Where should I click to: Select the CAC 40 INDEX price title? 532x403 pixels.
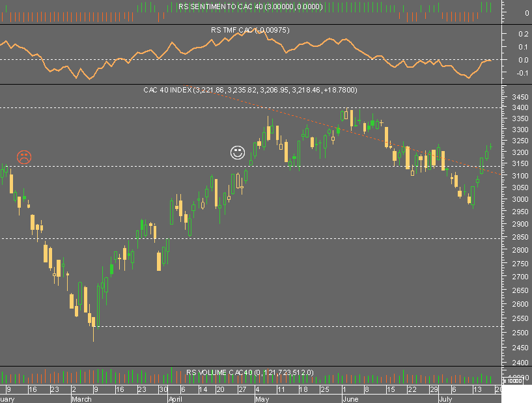(250, 90)
